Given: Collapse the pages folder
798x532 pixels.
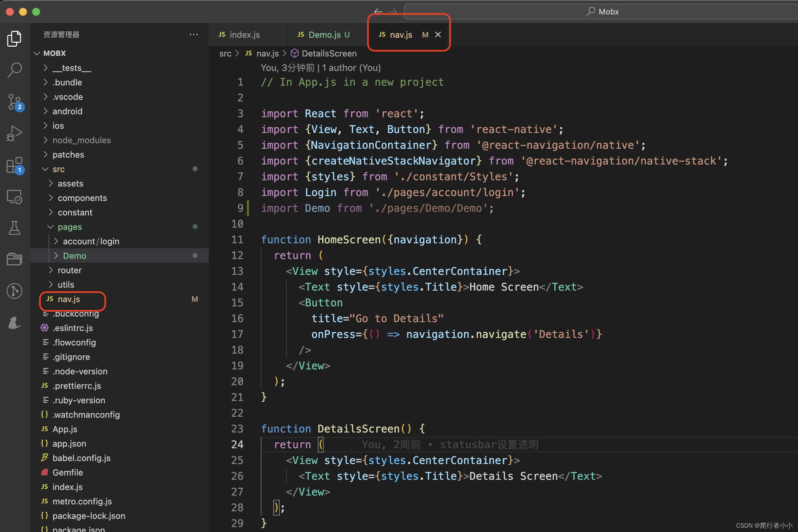Looking at the screenshot, I should click(x=70, y=227).
